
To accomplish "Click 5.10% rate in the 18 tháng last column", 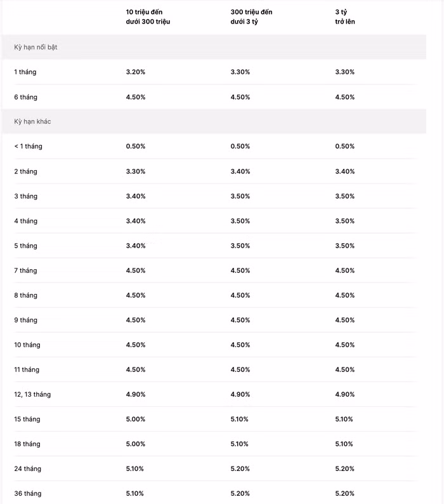I will tap(345, 444).
